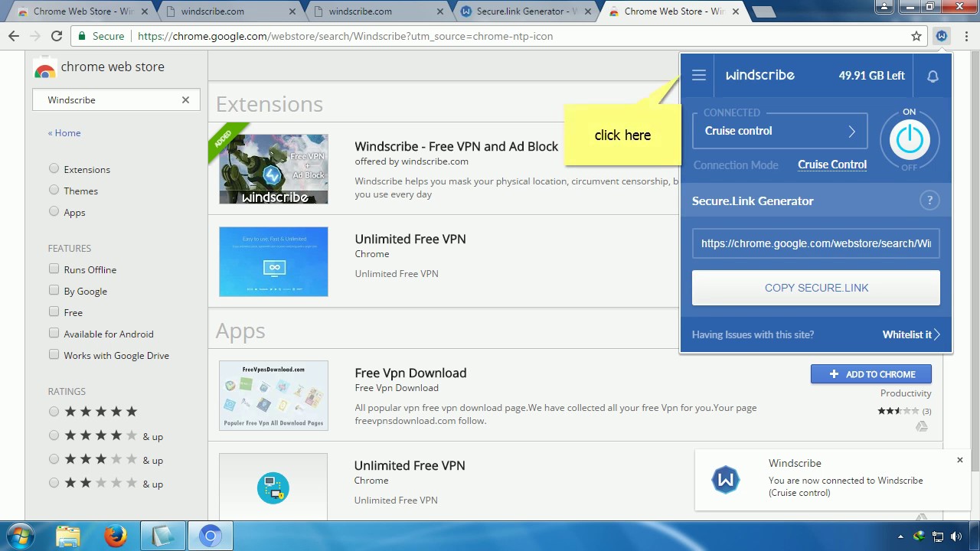Image resolution: width=980 pixels, height=551 pixels.
Task: Select the Themes radio button
Action: 54,190
